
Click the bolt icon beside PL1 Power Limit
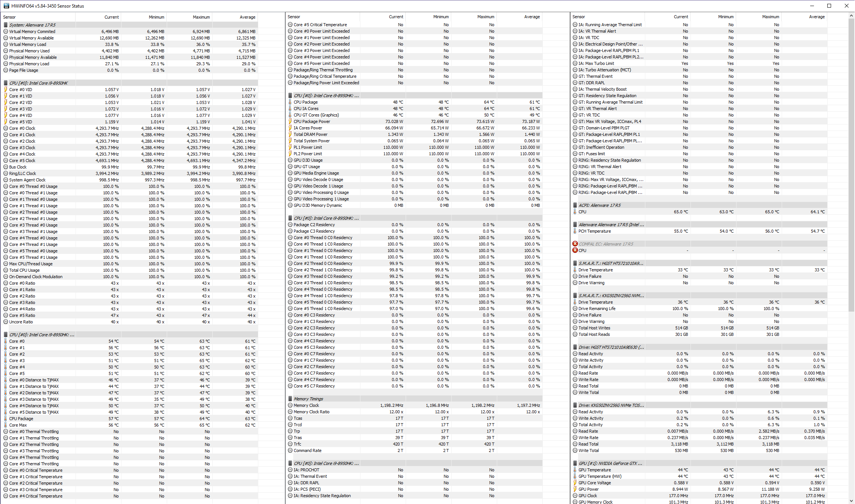(290, 147)
